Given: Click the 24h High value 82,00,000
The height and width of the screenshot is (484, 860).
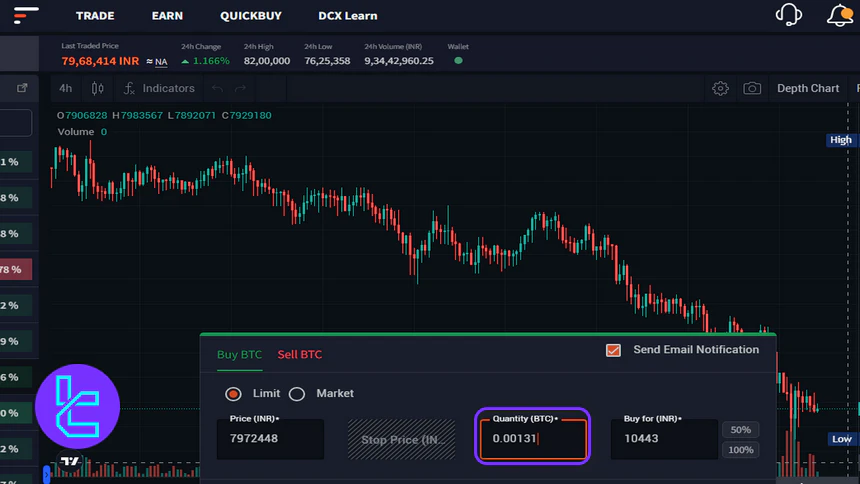Looking at the screenshot, I should click(267, 61).
